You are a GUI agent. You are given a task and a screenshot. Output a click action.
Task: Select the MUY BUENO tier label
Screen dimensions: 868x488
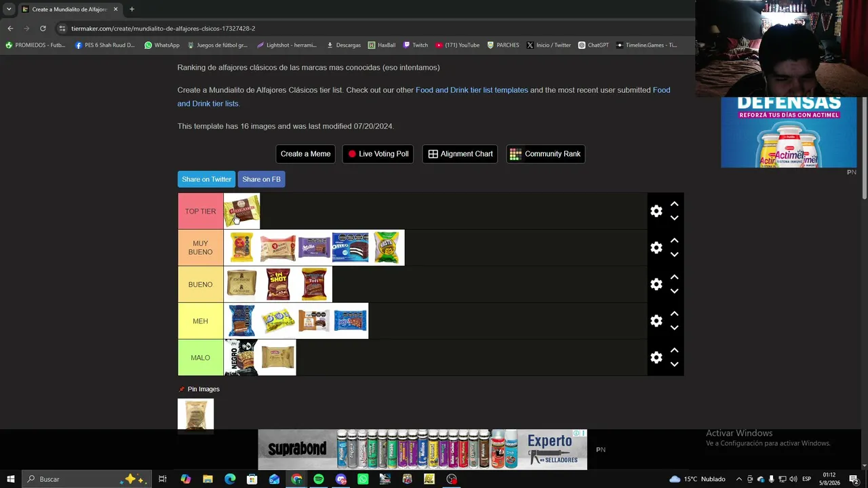click(x=200, y=248)
